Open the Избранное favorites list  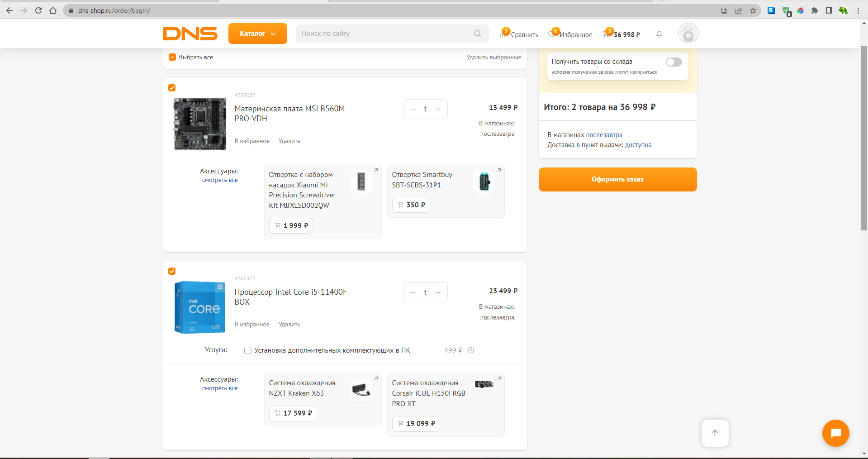click(x=570, y=34)
